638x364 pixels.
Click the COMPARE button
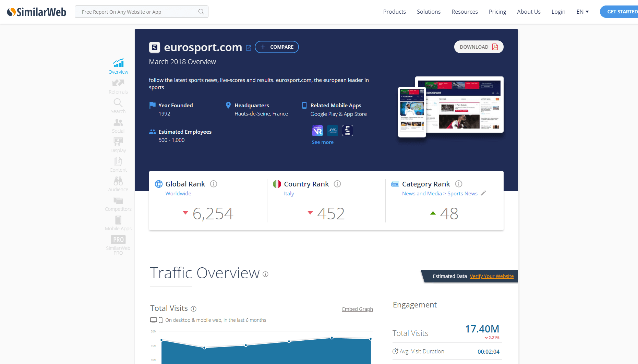pyautogui.click(x=277, y=47)
